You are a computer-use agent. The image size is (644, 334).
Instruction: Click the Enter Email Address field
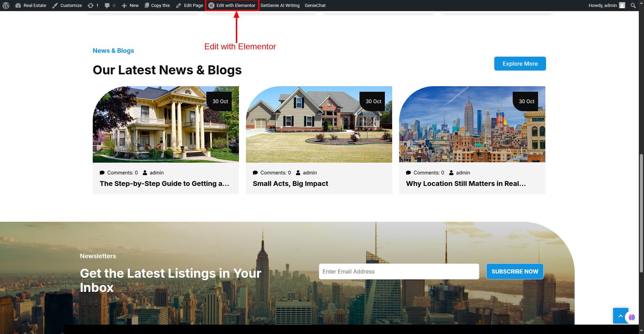click(399, 271)
